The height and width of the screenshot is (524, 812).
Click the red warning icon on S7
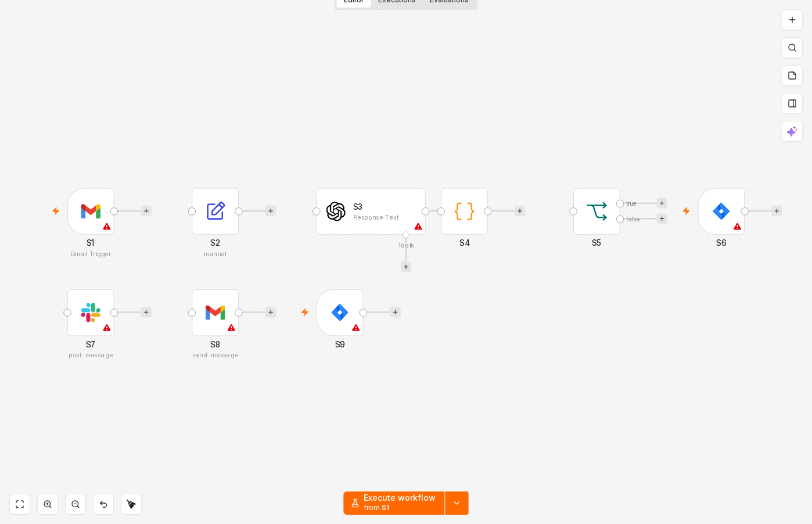[x=107, y=328]
